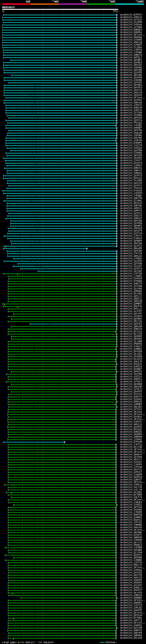Select label UniRef100_O22387

pyautogui.click(x=131, y=266)
